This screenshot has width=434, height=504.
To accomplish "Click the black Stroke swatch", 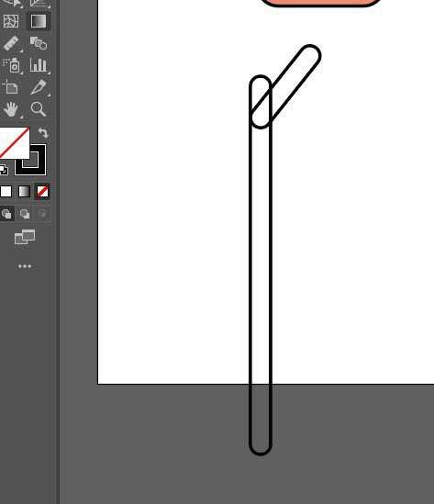I will point(30,160).
